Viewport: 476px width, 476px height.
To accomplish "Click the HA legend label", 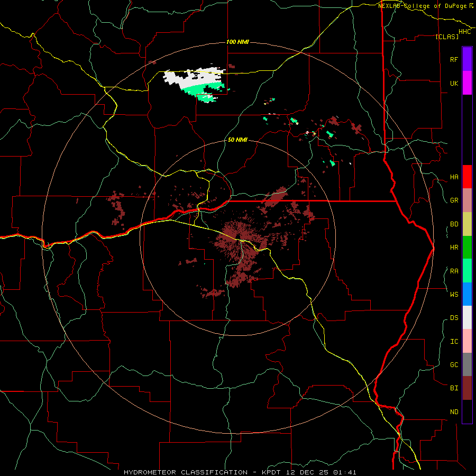I will tap(454, 177).
